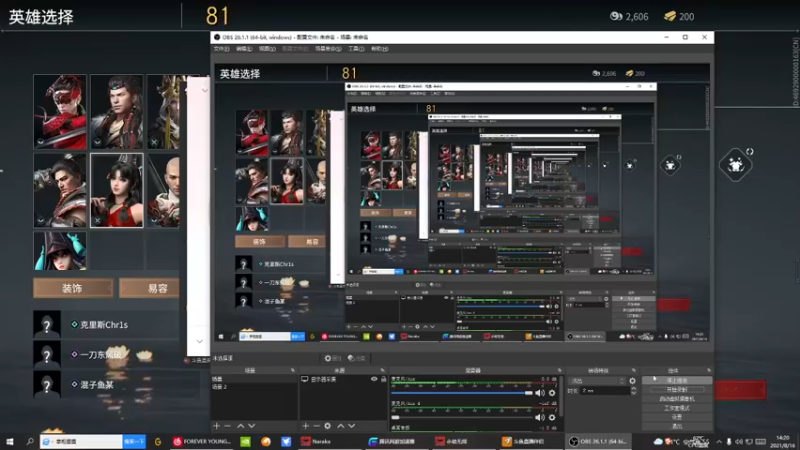
Task: Open FOREVER YOUNG music app in taskbar
Action: 203,441
